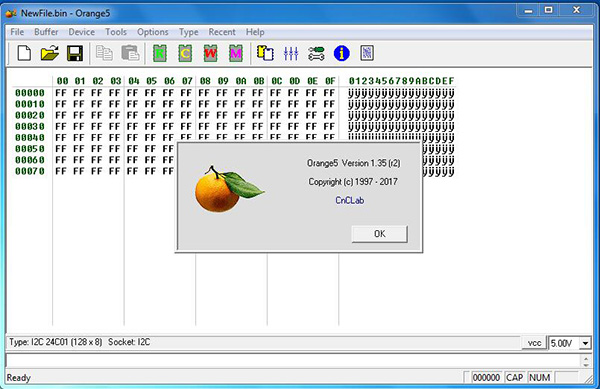Save the buffer with the floppy disk icon
The image size is (600, 389).
[x=75, y=53]
